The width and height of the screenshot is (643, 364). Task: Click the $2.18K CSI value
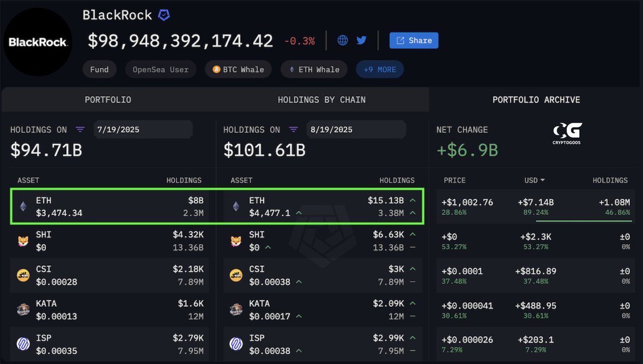click(188, 269)
